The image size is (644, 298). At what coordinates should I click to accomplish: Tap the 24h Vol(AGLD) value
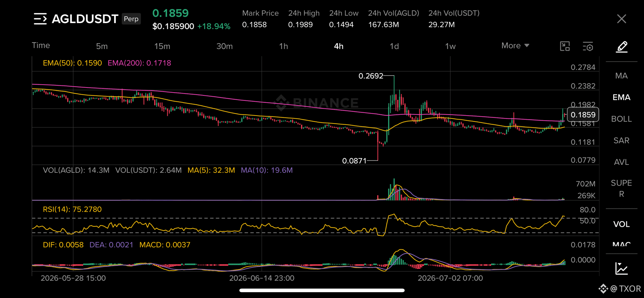pyautogui.click(x=383, y=25)
